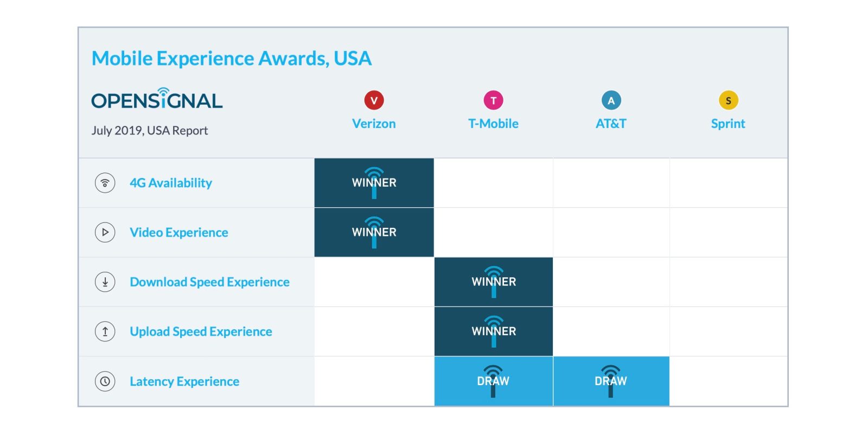Click Verizon's 4G Availability WINNER cell
Viewport: 868px width, 434px height.
tap(374, 183)
